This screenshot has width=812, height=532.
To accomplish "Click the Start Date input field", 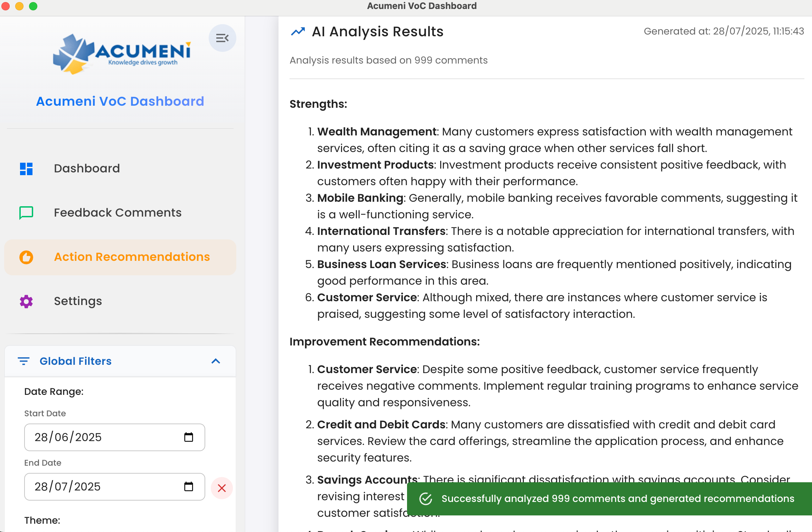I will coord(104,437).
